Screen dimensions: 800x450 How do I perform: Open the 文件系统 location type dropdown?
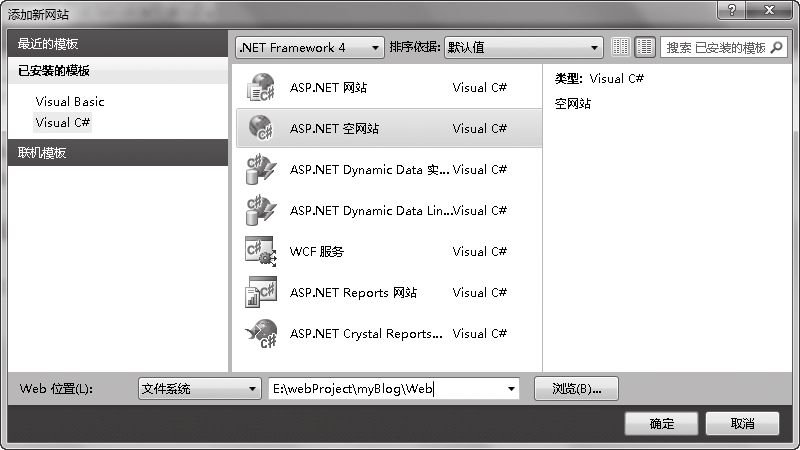click(199, 389)
